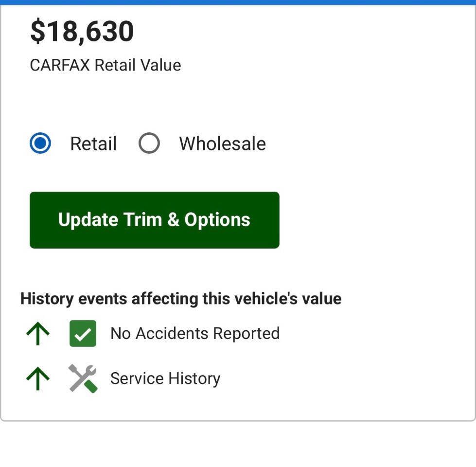Open the No Accidents Reported entry

tap(195, 333)
